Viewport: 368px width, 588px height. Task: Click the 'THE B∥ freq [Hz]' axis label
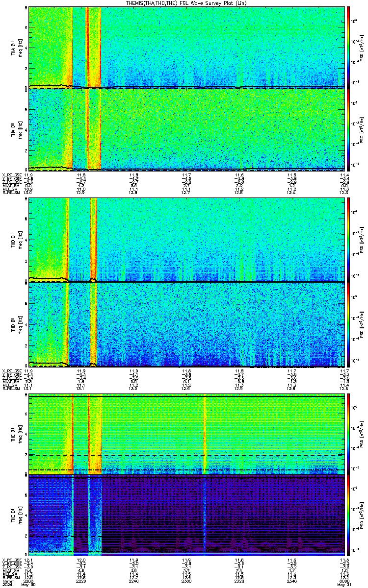click(16, 515)
